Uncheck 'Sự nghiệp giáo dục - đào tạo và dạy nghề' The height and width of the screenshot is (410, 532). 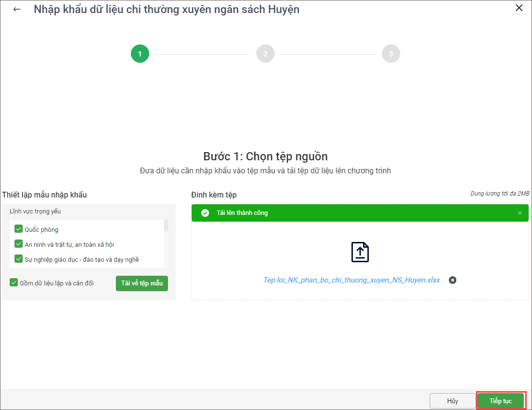[19, 259]
